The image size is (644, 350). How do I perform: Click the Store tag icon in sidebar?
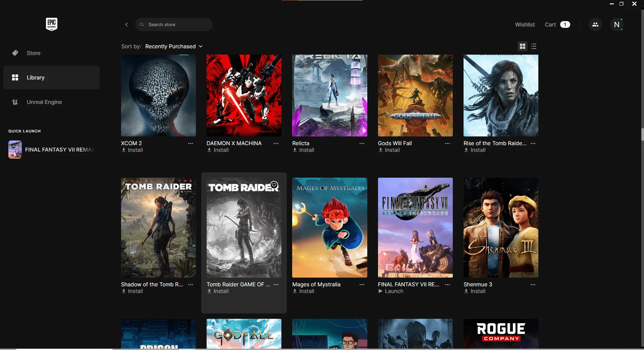click(x=15, y=53)
